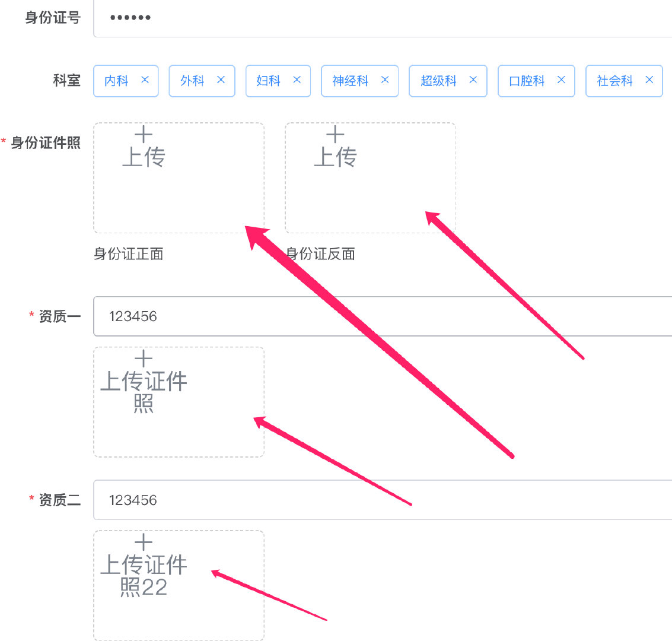Remove the 外科 department tag
This screenshot has width=672, height=641.
[x=221, y=81]
